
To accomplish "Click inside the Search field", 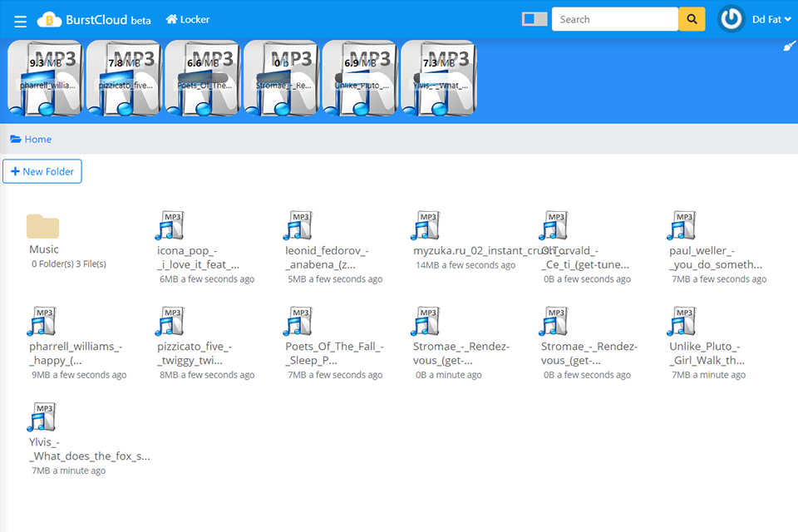I will pos(614,19).
